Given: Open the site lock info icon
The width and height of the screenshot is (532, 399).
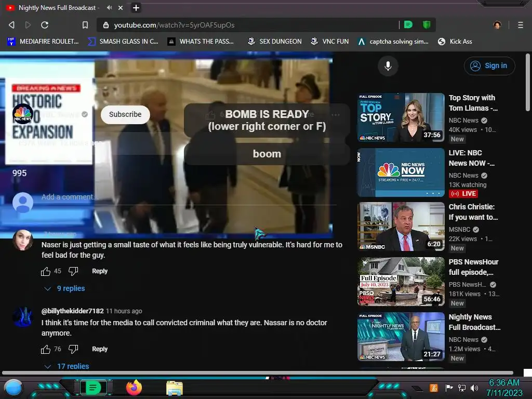Looking at the screenshot, I should click(106, 25).
